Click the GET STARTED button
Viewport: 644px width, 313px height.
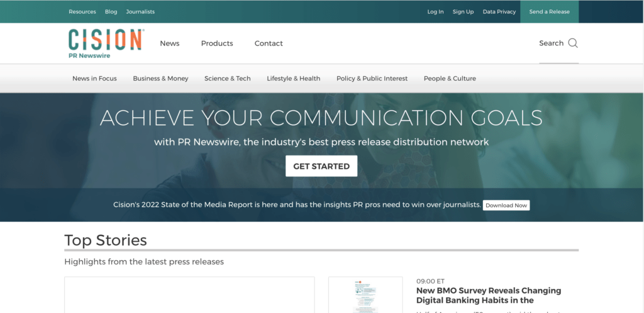(x=321, y=166)
